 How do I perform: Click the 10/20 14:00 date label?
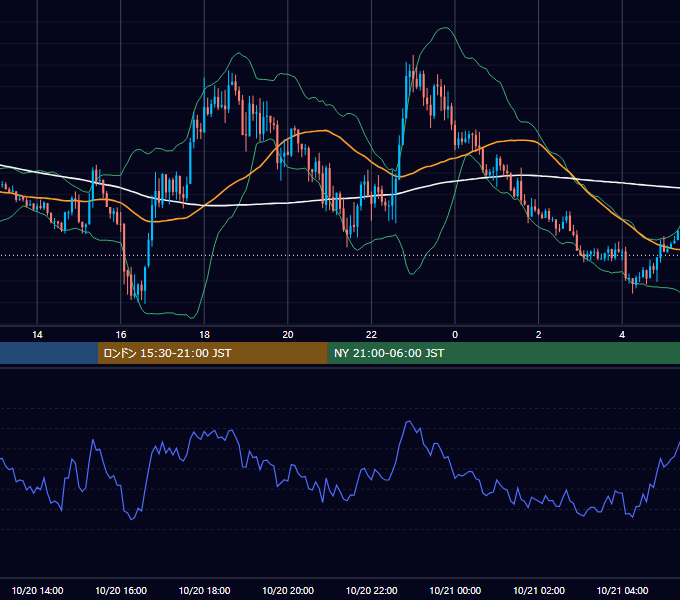(37, 590)
